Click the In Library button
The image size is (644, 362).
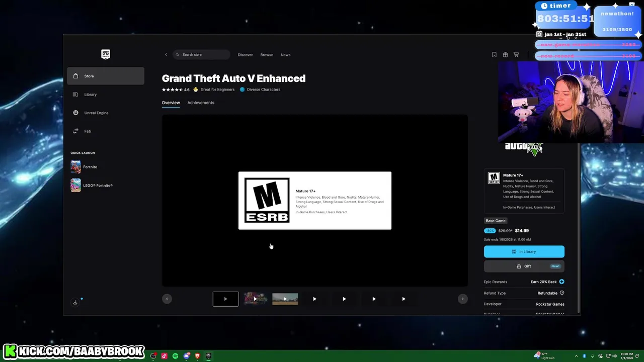pos(524,252)
